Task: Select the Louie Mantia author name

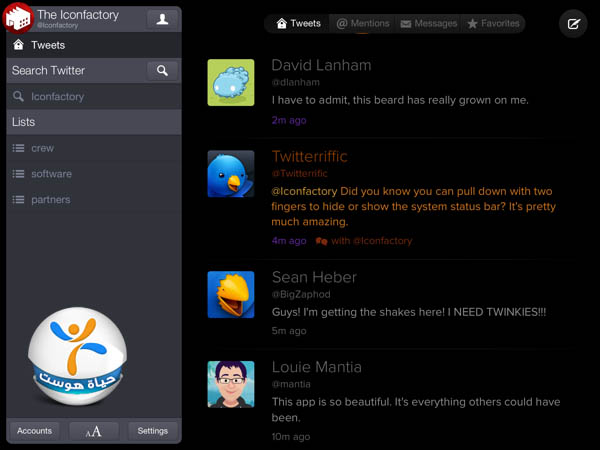Action: [x=316, y=367]
